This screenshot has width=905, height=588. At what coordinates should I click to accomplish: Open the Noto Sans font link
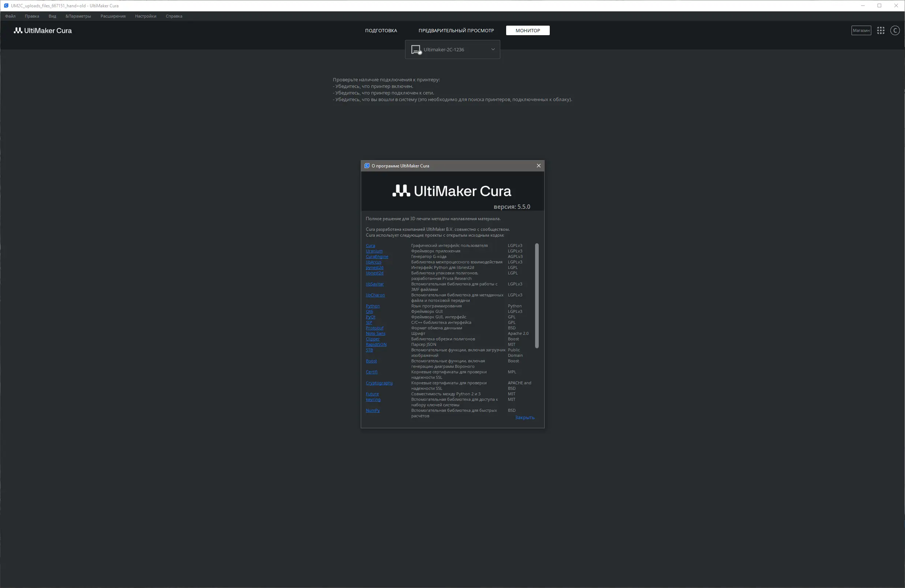click(375, 333)
